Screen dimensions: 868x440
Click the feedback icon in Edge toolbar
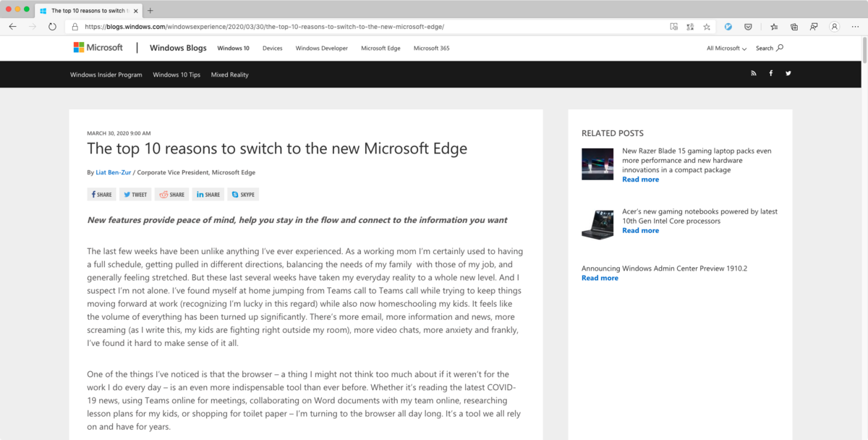(814, 27)
